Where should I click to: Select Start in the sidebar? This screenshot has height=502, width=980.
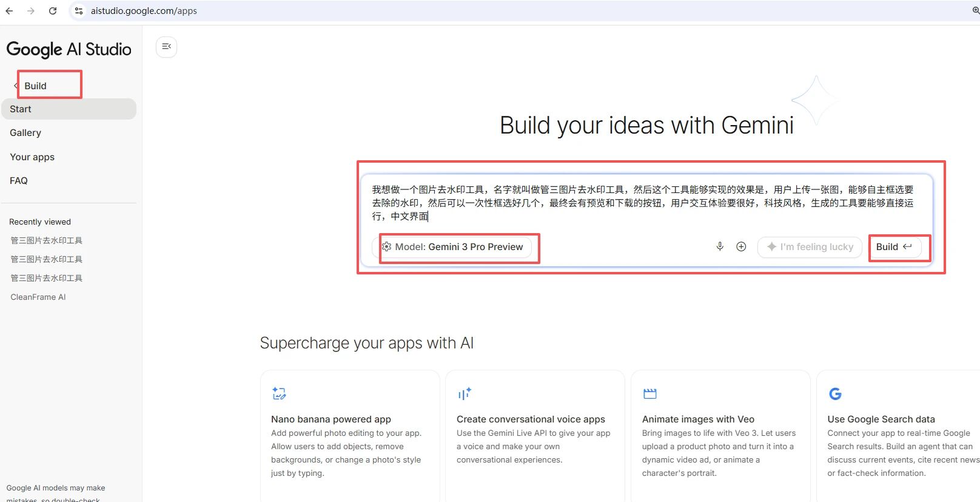69,109
